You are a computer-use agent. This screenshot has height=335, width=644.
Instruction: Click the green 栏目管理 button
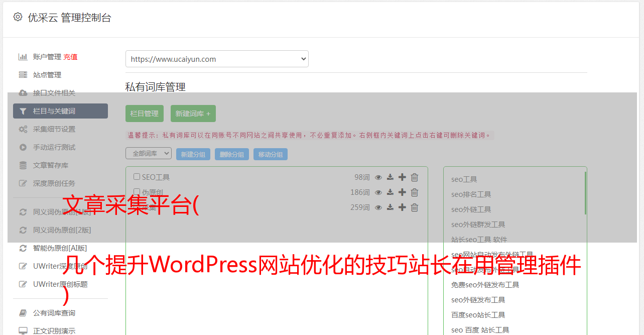coord(145,114)
